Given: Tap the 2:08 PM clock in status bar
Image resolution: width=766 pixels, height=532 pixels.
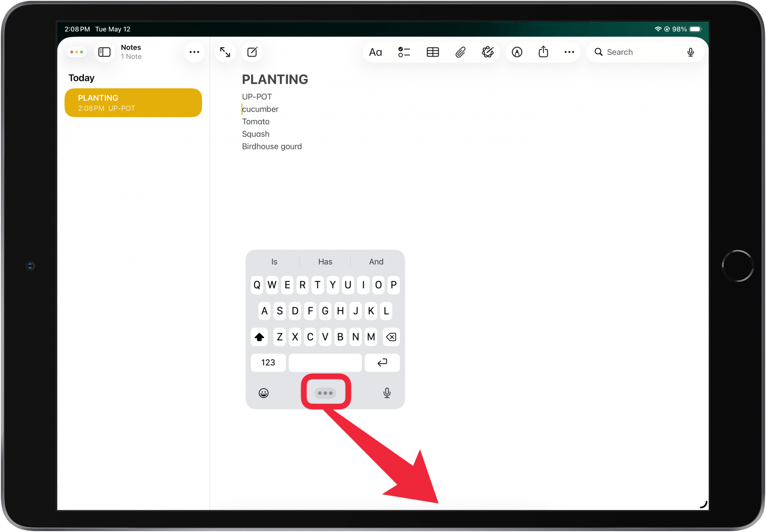Looking at the screenshot, I should 77,29.
